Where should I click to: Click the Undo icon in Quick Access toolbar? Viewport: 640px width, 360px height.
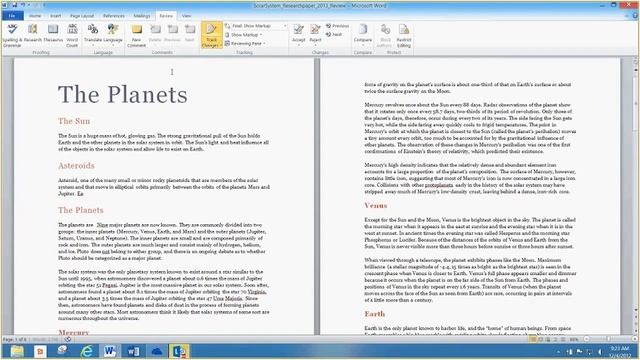coord(23,5)
